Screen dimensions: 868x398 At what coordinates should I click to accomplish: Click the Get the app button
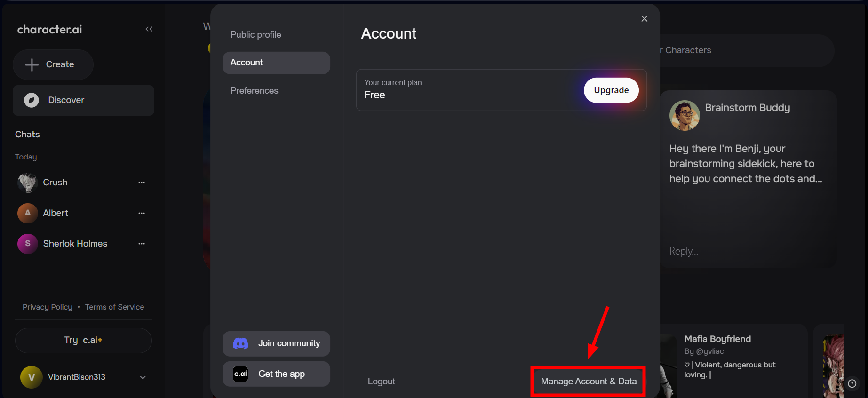[x=276, y=374]
